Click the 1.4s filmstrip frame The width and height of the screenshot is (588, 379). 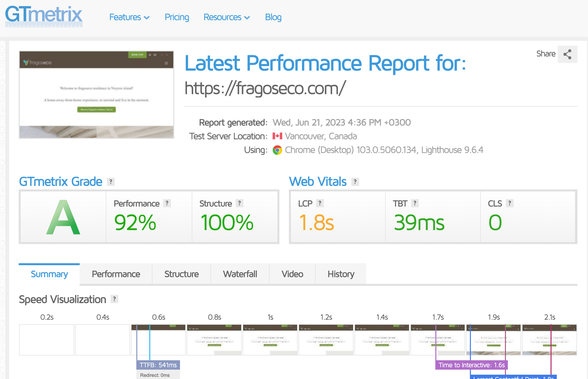coord(382,340)
